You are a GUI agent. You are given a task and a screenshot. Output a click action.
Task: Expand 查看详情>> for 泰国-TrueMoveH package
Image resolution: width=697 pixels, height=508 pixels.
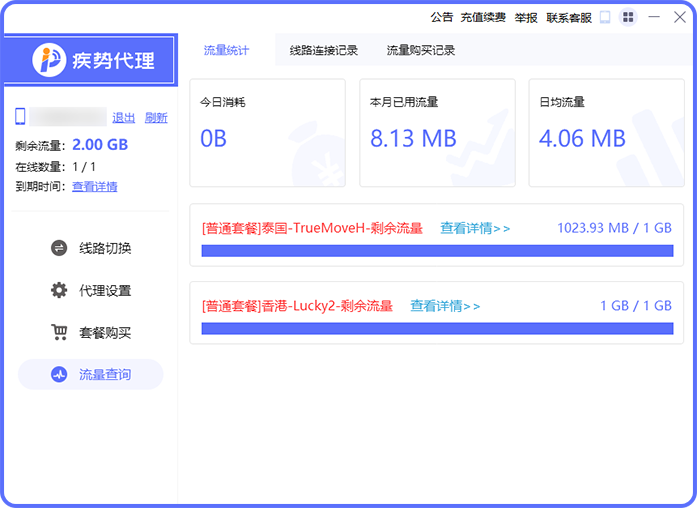coord(475,228)
